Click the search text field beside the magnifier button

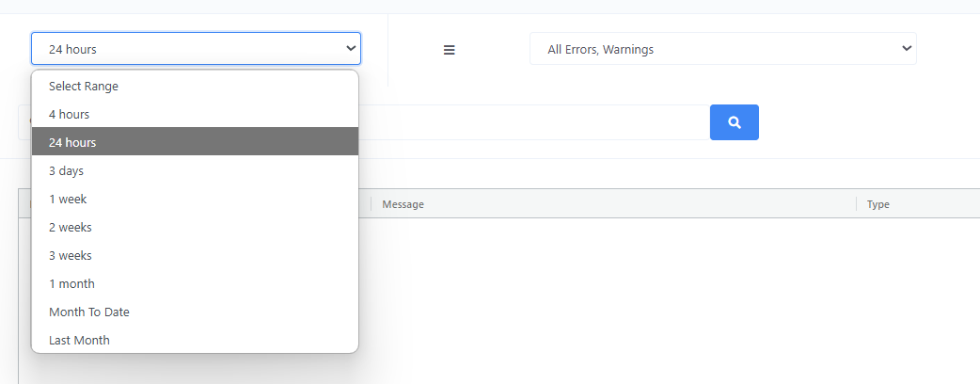pos(534,122)
